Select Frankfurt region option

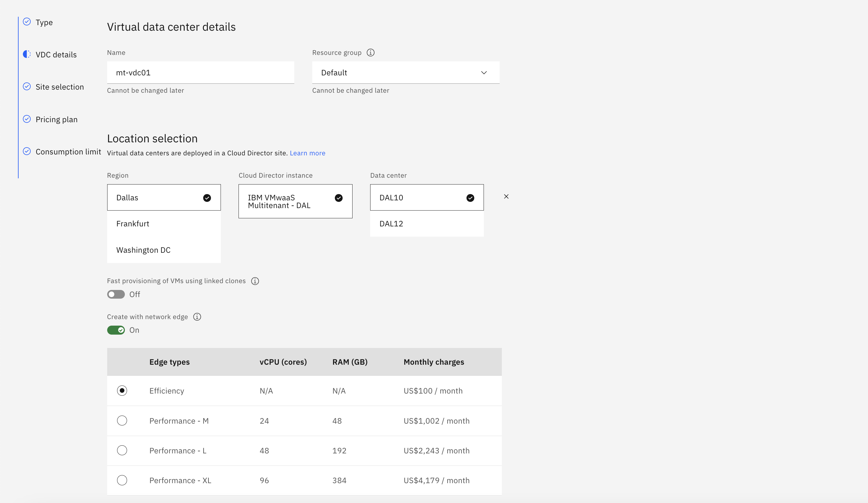(164, 224)
